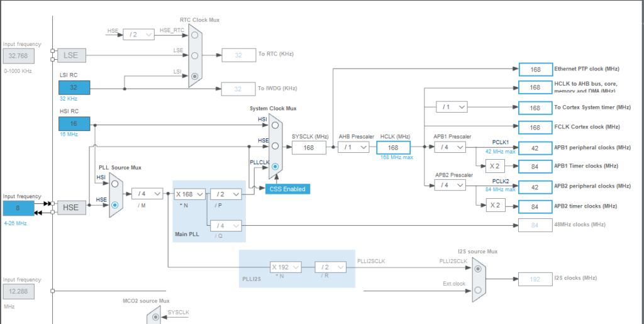Select HSI in System Clock Mux
This screenshot has width=644, height=324.
click(275, 125)
